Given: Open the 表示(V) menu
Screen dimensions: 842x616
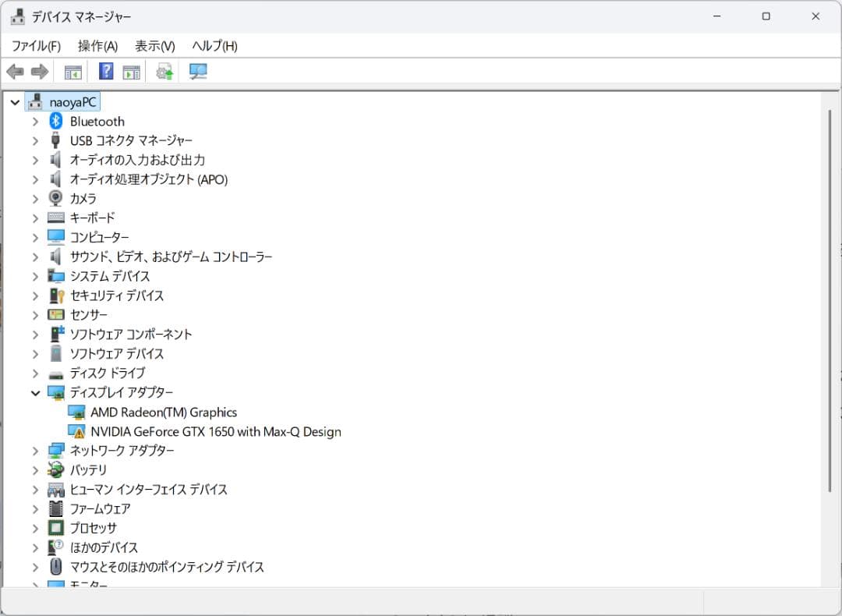Looking at the screenshot, I should tap(153, 46).
